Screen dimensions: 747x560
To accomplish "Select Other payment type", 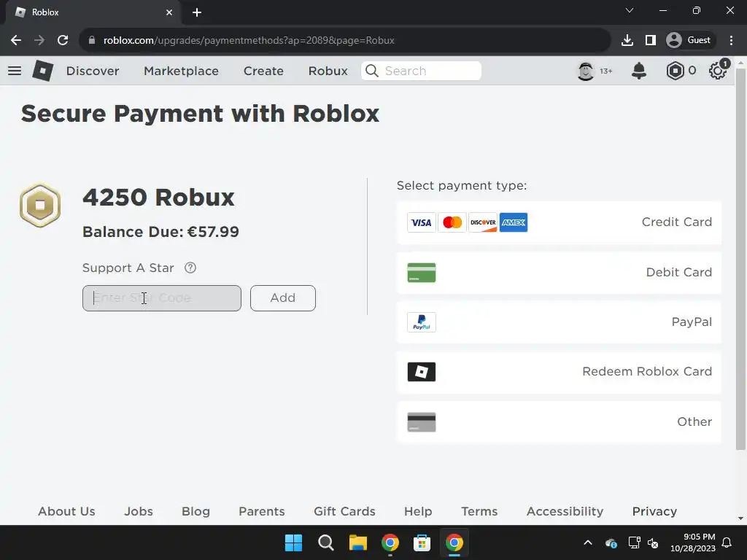I will point(559,422).
